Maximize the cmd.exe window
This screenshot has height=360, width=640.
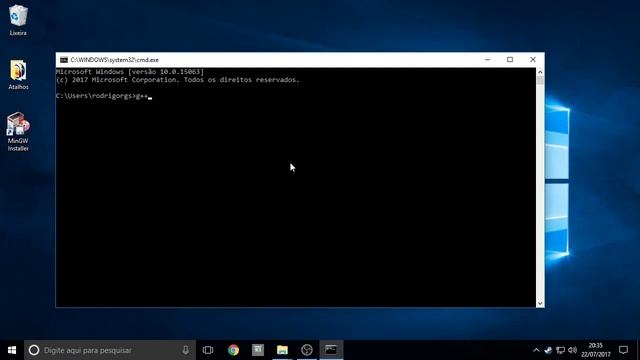pos(510,60)
